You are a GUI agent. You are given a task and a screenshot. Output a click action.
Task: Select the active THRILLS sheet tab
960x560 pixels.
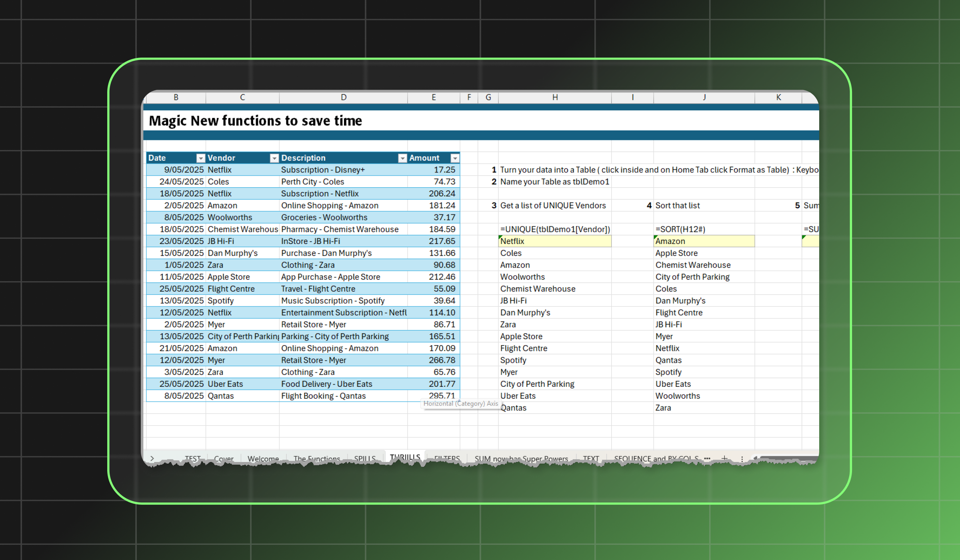point(405,457)
